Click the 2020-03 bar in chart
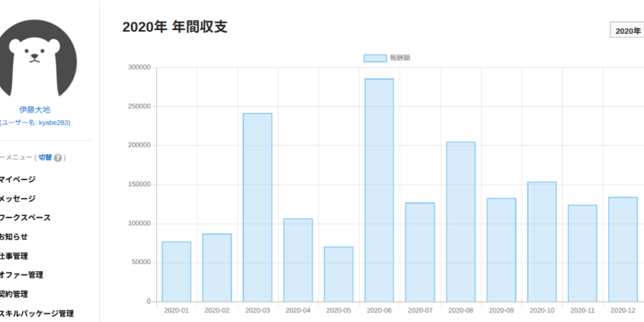 (x=258, y=208)
